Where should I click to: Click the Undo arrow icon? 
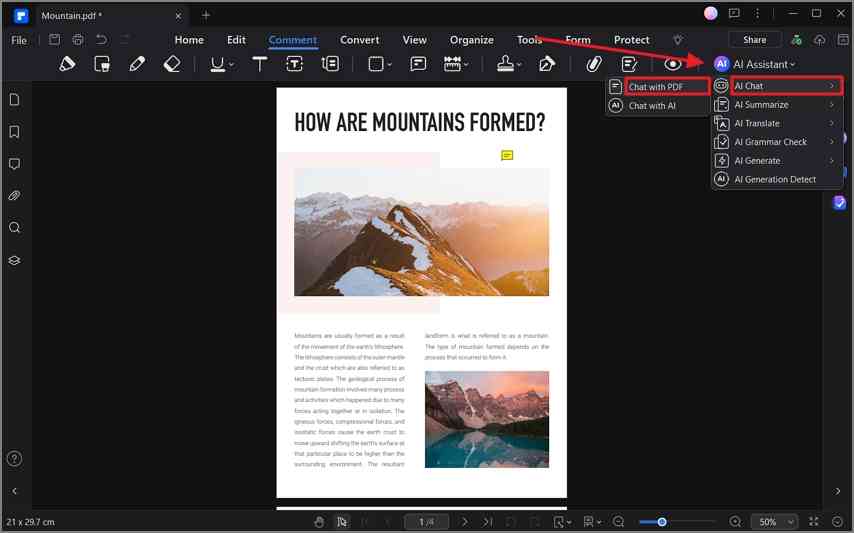pyautogui.click(x=101, y=39)
